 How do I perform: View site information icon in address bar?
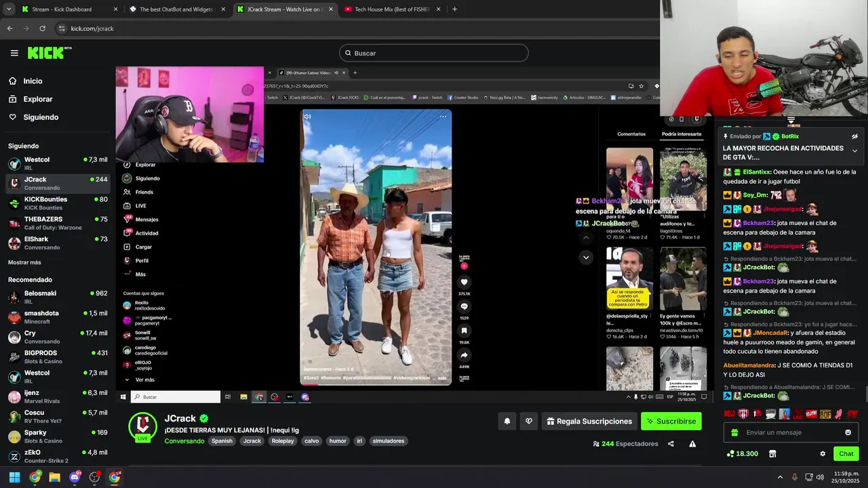pyautogui.click(x=62, y=28)
